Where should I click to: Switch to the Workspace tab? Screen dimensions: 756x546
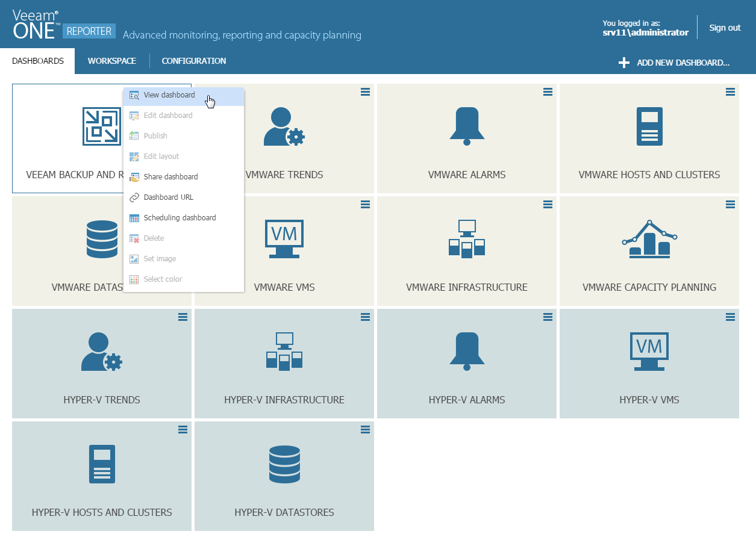tap(111, 61)
